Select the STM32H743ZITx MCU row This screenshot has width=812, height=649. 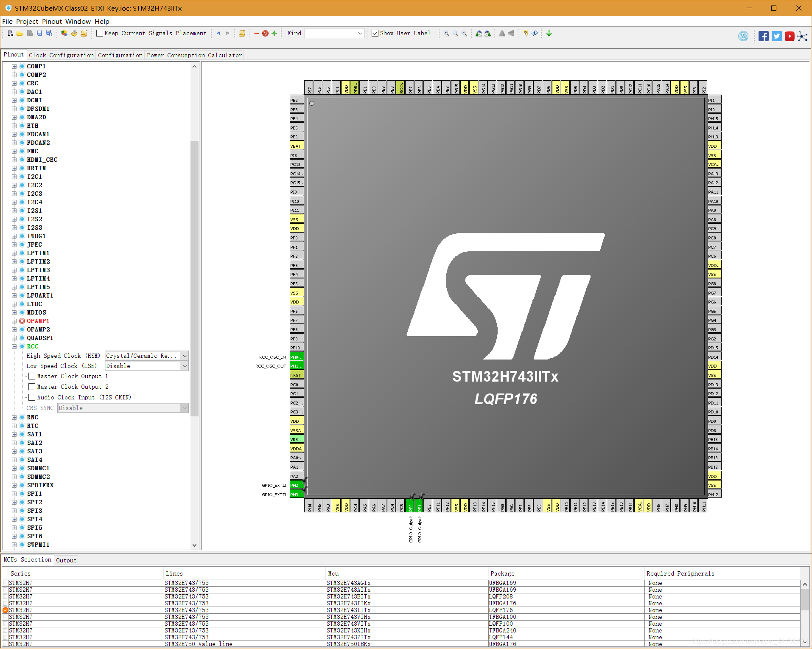(348, 637)
